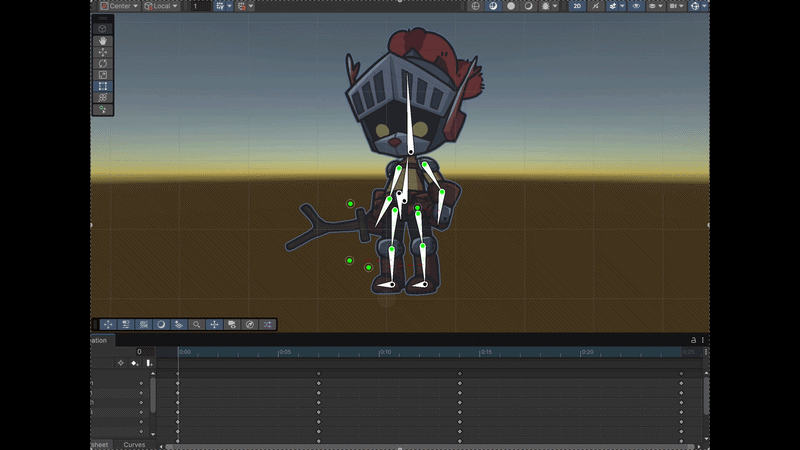Open the Local handle rotation dropdown
The height and width of the screenshot is (450, 800).
click(x=161, y=6)
